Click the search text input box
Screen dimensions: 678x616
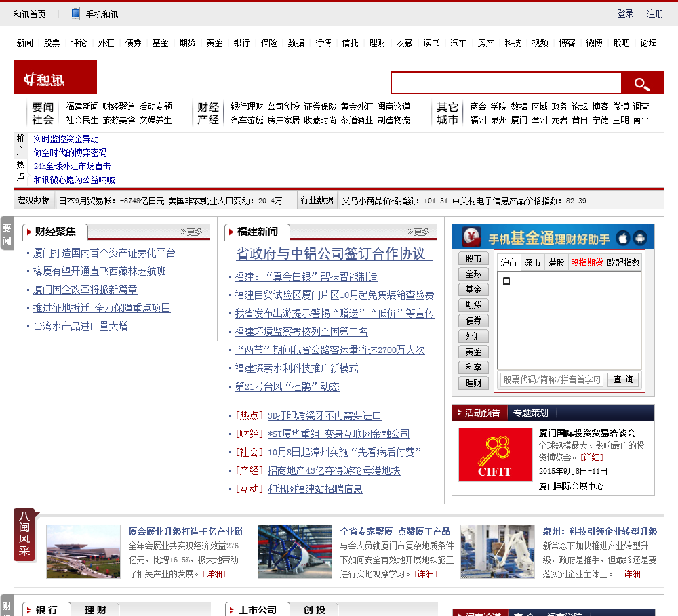[x=506, y=83]
